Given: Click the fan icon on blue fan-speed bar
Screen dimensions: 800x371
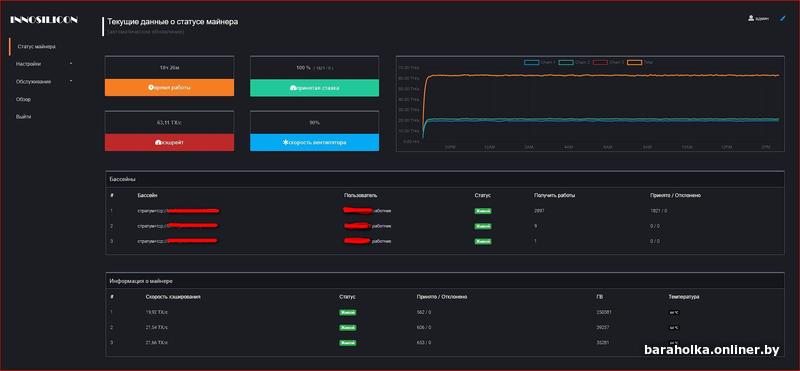Looking at the screenshot, I should point(286,142).
